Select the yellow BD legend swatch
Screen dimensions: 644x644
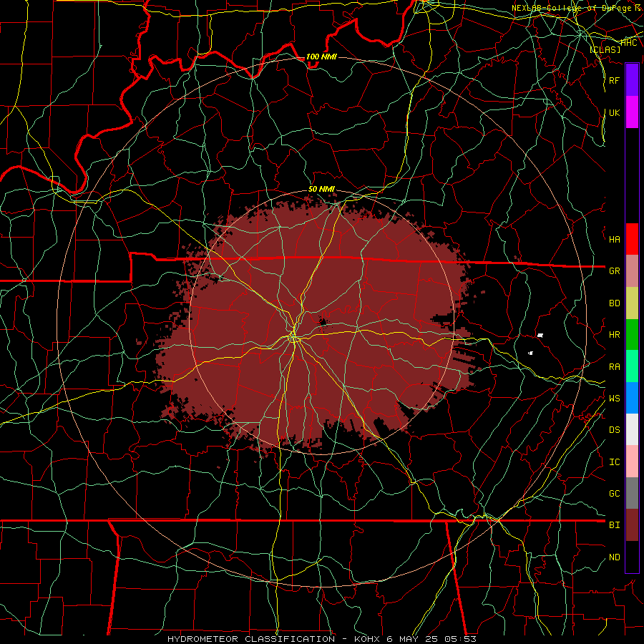(632, 303)
